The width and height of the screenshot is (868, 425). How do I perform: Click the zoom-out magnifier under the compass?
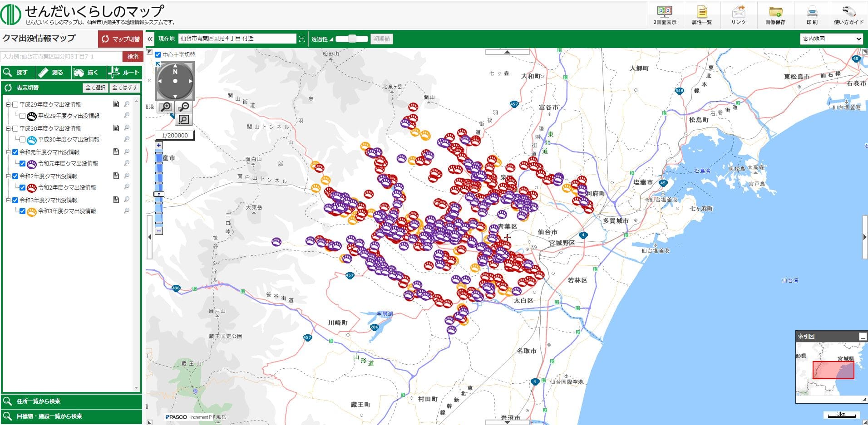point(184,107)
